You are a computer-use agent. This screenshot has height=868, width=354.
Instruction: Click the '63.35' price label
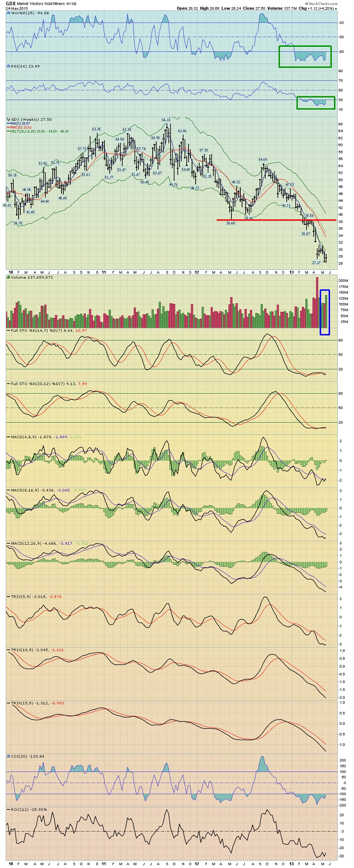pos(96,129)
